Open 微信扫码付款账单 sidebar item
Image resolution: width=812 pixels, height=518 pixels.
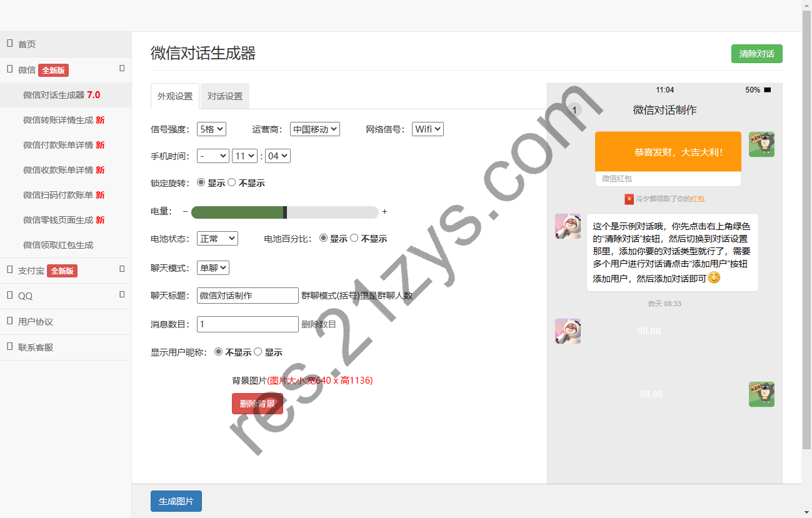66,195
